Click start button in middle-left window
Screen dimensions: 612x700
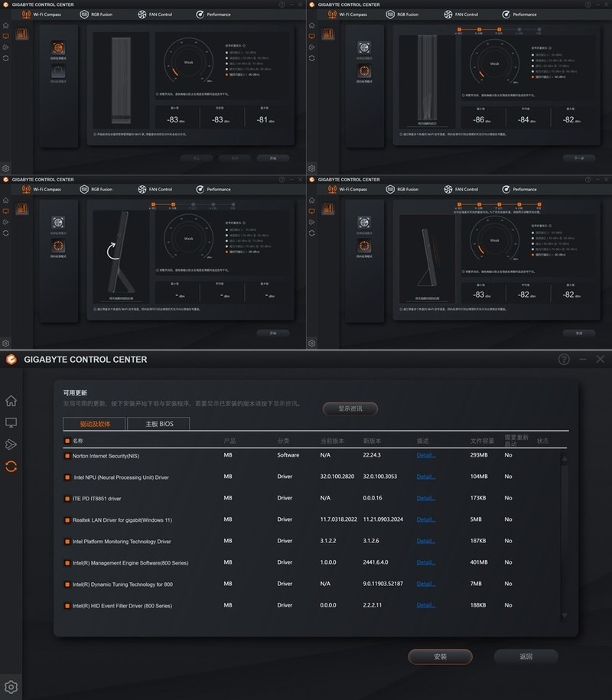[x=273, y=333]
